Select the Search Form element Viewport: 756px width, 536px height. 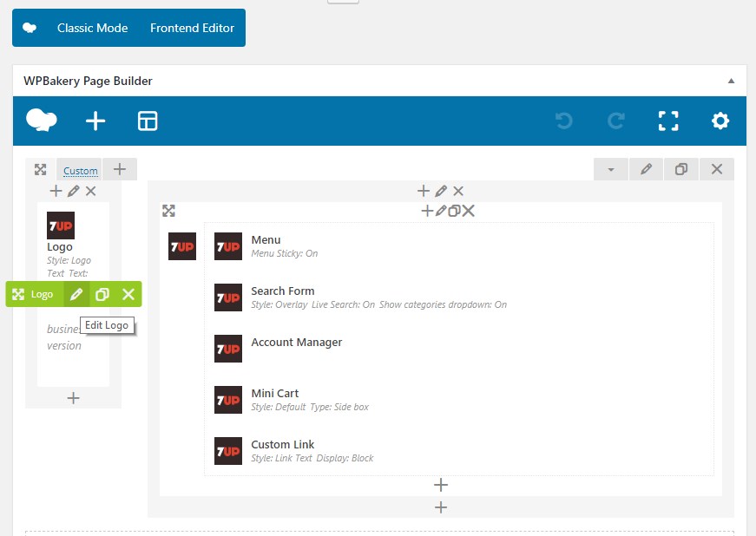(x=283, y=291)
